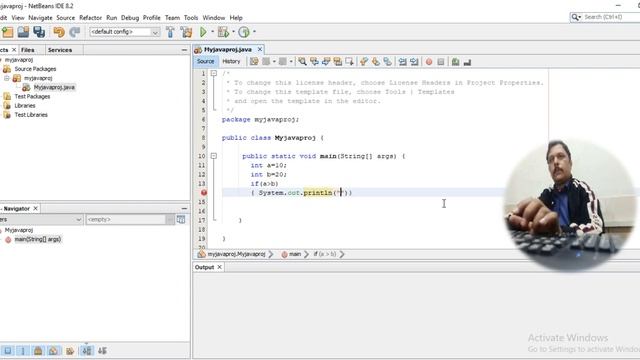640x360 pixels.
Task: Toggle Sort by Source in Navigator
Action: [x=102, y=351]
